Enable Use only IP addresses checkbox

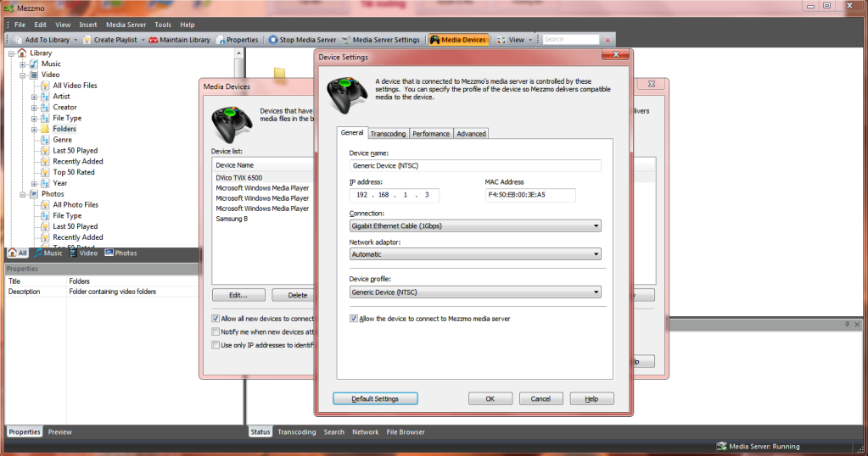[x=216, y=346]
